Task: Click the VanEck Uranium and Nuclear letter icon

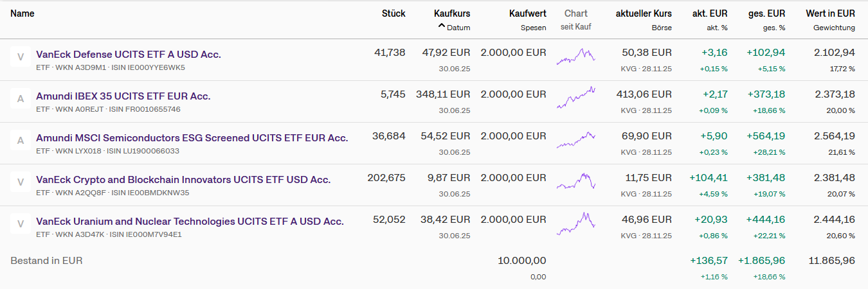Action: [21, 224]
